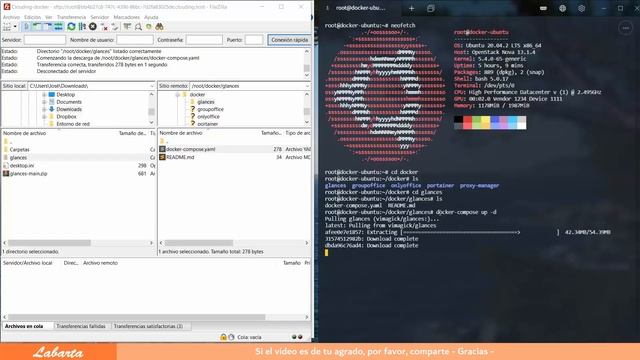This screenshot has width=640, height=360.
Task: Click the lock icon in status bar
Action: 223,337
